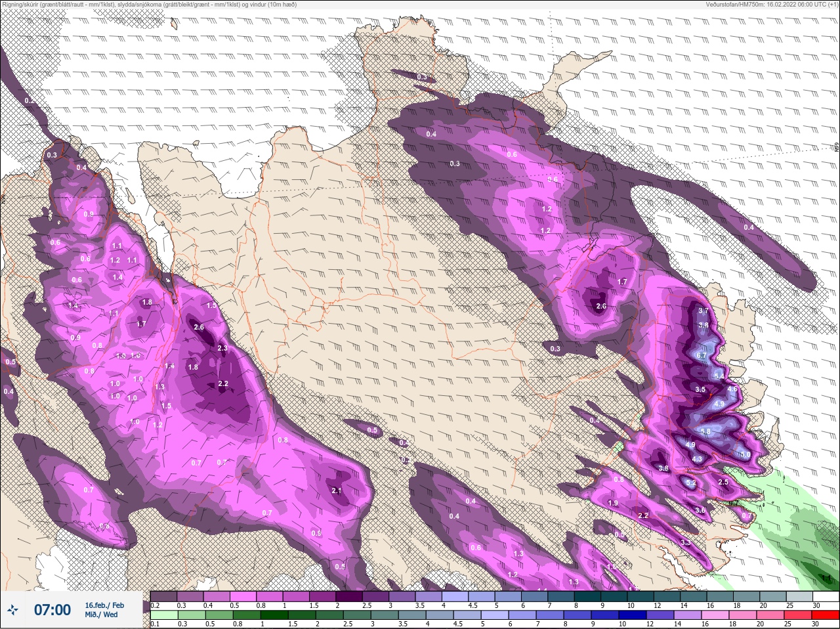
Task: Click the 5.8 precipitation value on the map
Action: pos(705,431)
